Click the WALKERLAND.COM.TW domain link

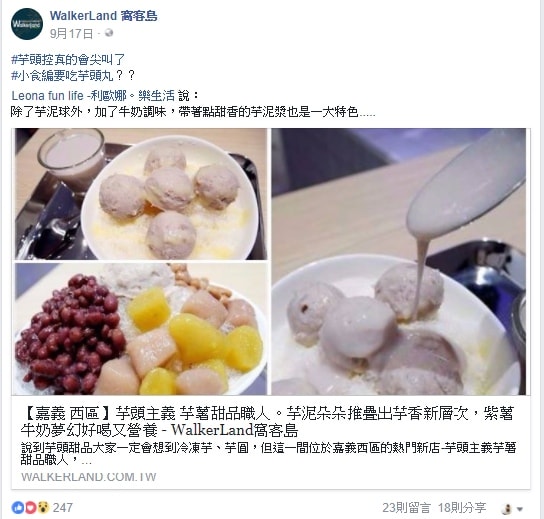88,477
